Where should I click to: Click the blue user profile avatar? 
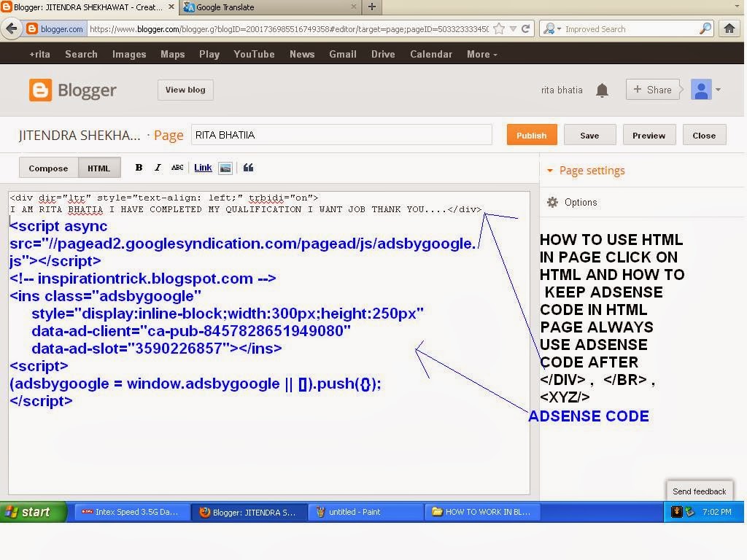point(701,90)
